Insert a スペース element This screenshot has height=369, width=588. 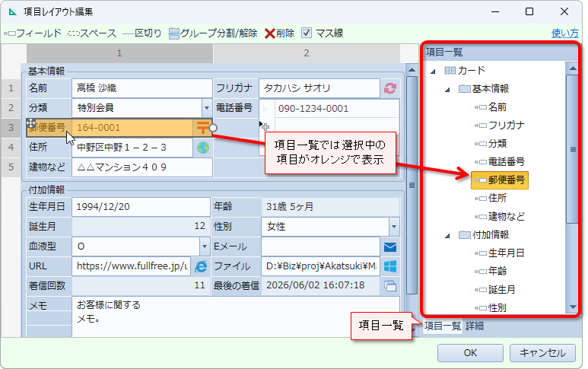click(x=92, y=33)
